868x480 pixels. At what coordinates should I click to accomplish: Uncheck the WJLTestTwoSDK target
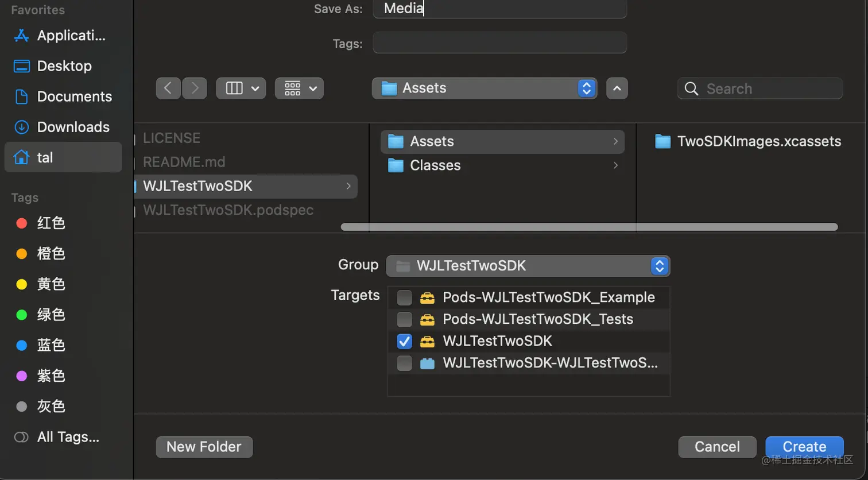tap(405, 341)
